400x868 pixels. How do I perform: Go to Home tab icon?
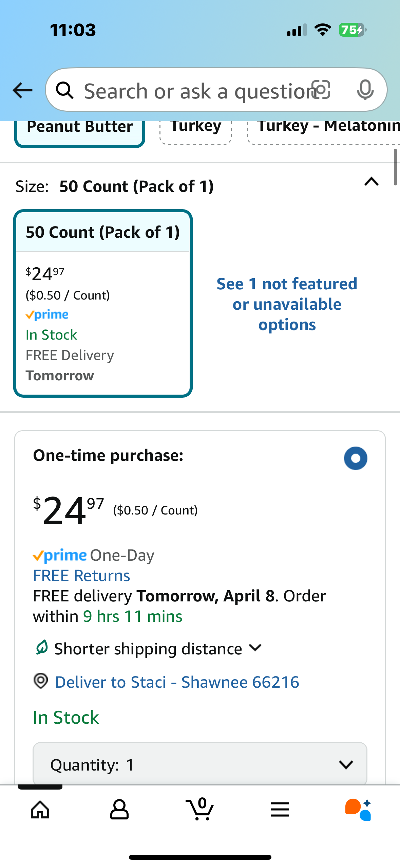(x=40, y=810)
